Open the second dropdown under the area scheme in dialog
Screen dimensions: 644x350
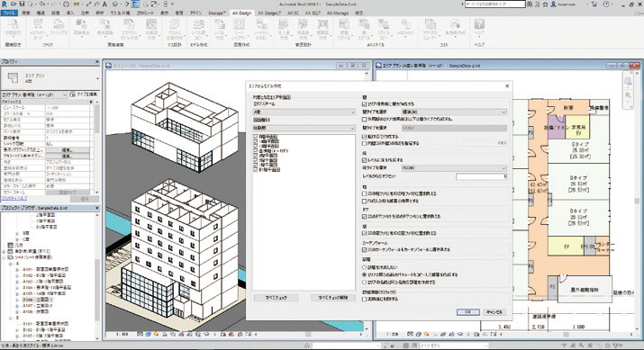[304, 128]
